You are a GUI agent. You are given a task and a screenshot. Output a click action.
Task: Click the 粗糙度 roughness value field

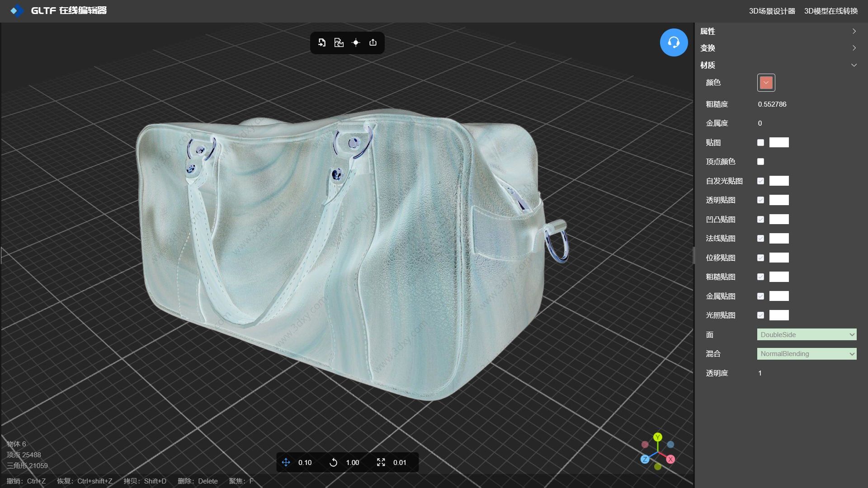(x=772, y=104)
